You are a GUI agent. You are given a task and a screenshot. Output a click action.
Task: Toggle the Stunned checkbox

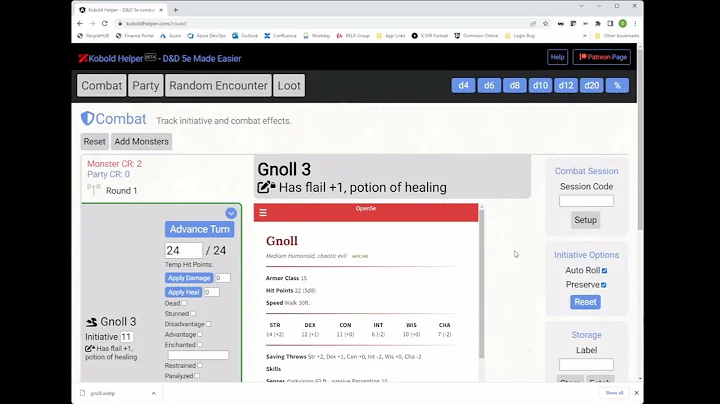pos(193,314)
